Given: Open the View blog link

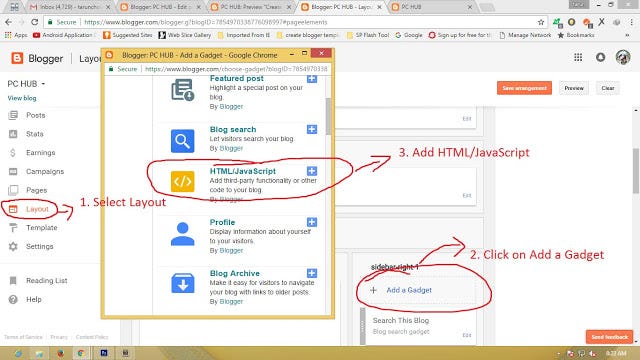Looking at the screenshot, I should 22,98.
